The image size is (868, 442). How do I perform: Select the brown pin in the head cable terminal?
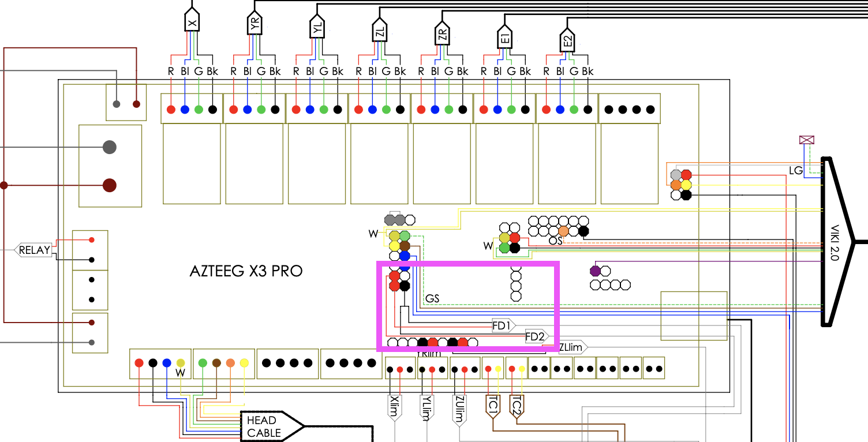point(216,363)
